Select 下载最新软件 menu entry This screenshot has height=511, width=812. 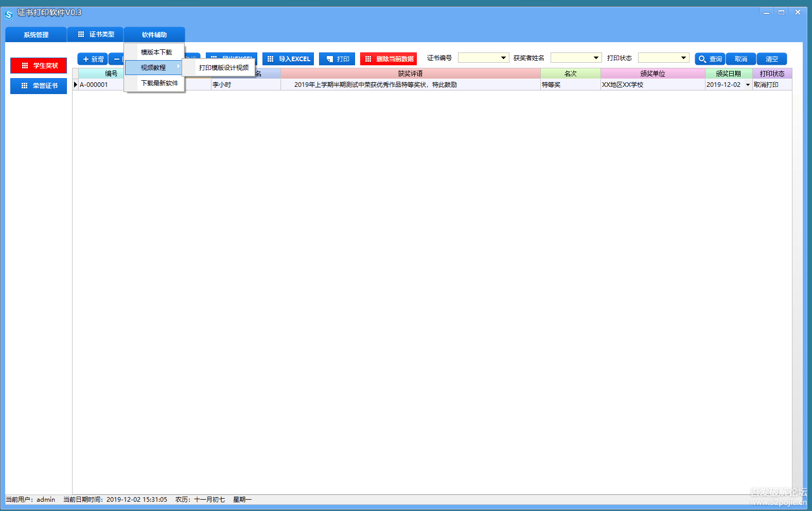154,83
